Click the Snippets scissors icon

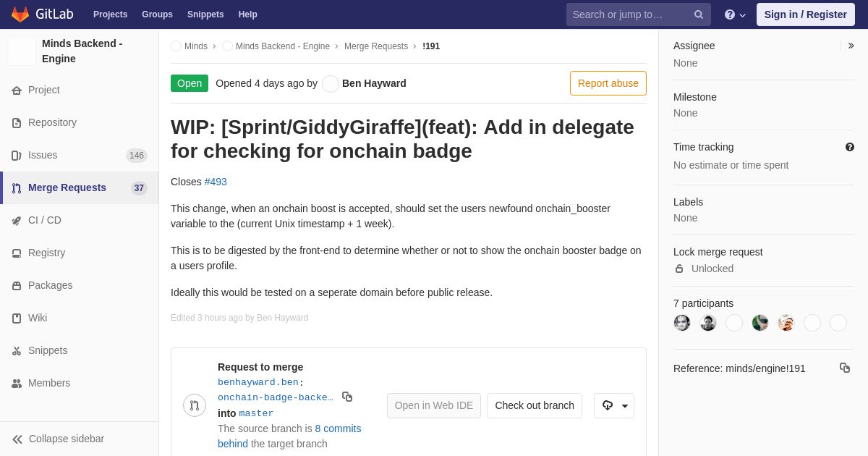tap(17, 351)
